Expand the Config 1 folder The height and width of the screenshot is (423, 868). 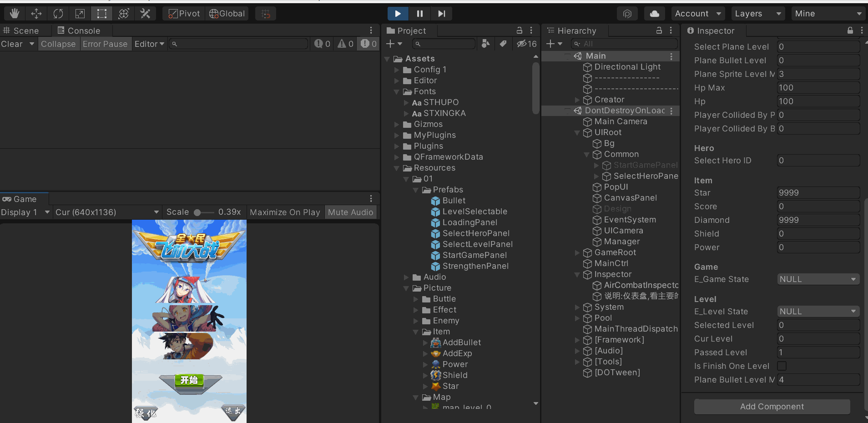pyautogui.click(x=397, y=70)
